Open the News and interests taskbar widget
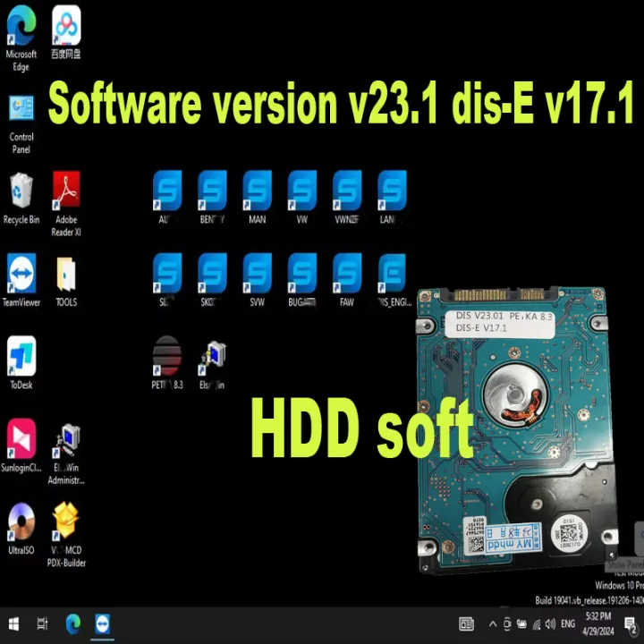Image resolution: width=644 pixels, height=644 pixels. point(466,624)
